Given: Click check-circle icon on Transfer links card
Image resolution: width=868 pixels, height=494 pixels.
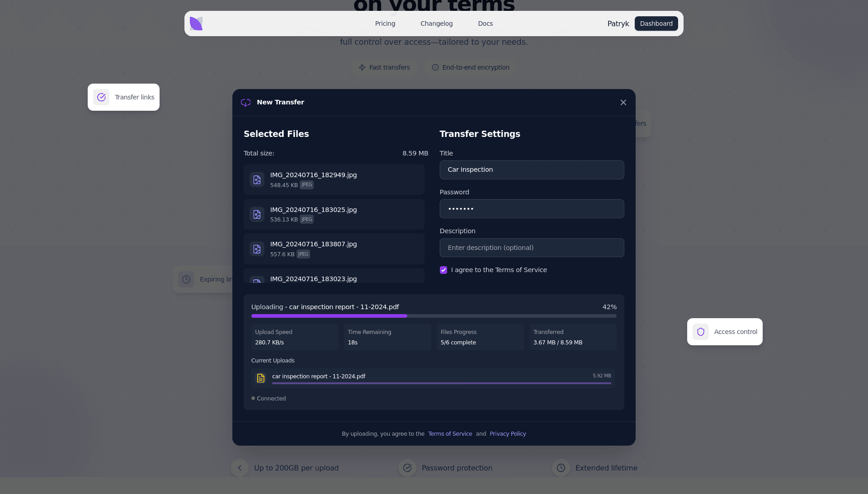Looking at the screenshot, I should 101,97.
